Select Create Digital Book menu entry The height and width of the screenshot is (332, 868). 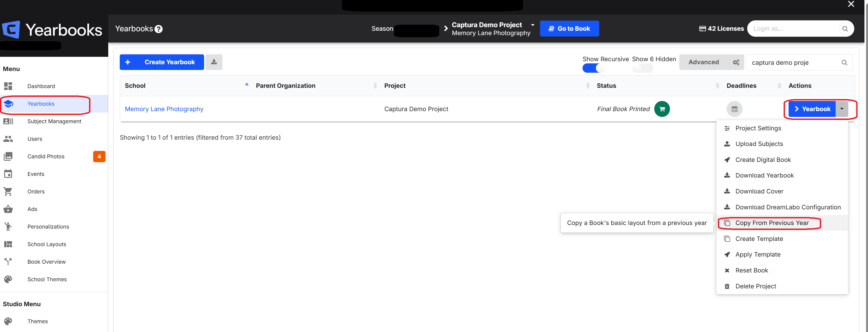pos(782,160)
